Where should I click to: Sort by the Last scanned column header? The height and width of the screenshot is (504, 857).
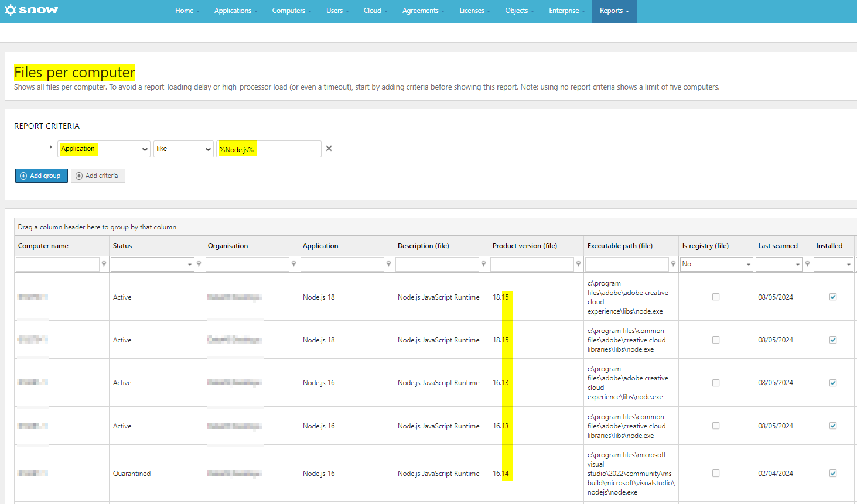tap(783, 246)
